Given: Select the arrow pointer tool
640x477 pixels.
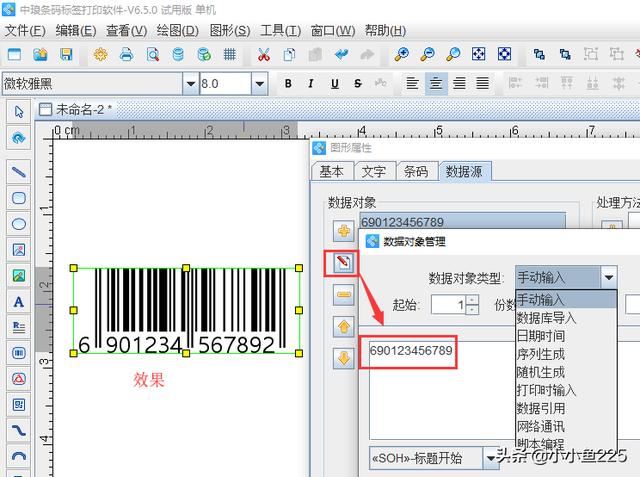Looking at the screenshot, I should (19, 111).
